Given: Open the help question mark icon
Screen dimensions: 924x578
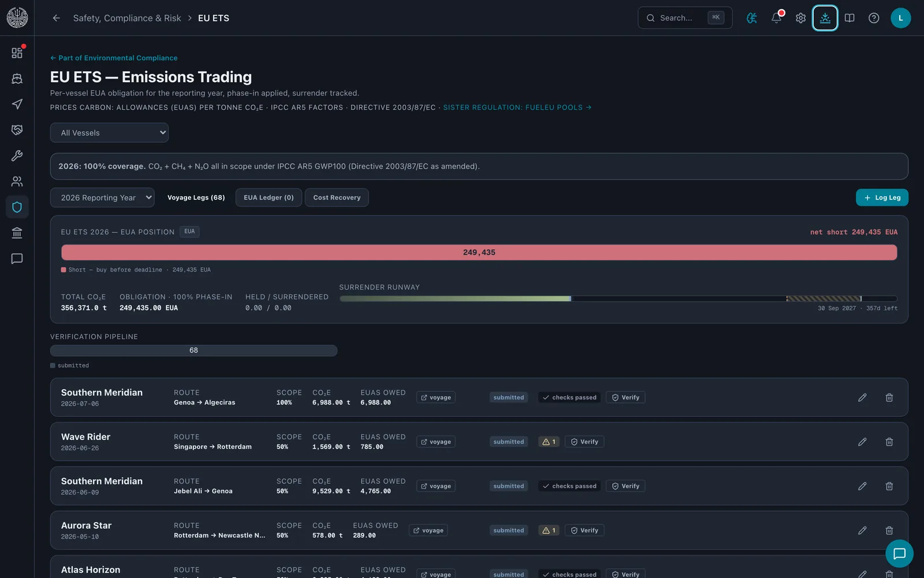Looking at the screenshot, I should pos(874,18).
